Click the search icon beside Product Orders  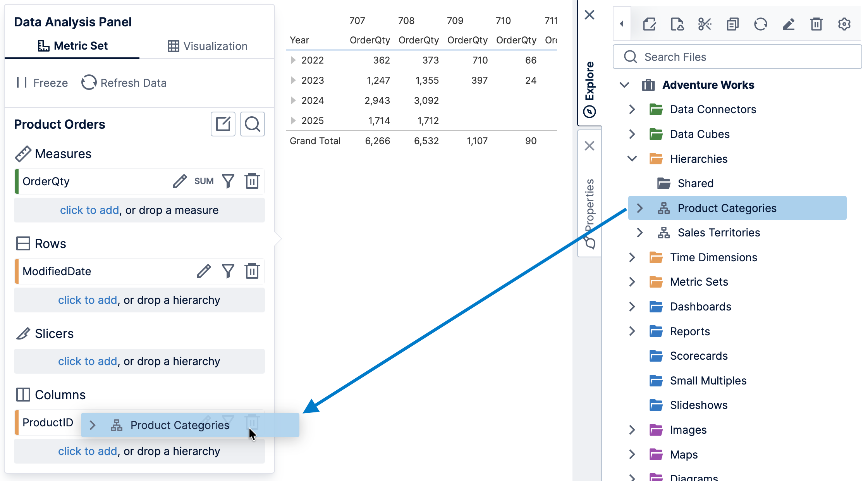point(253,124)
